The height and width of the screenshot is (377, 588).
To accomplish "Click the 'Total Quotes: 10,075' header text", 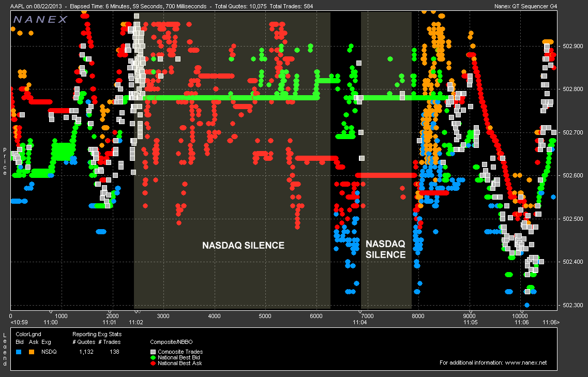I will tap(241, 6).
